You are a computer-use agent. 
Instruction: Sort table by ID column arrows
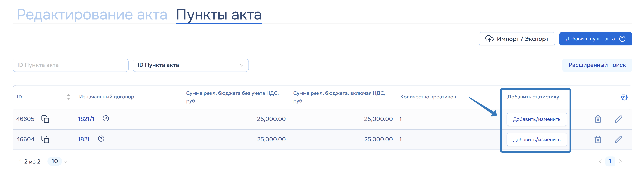[x=68, y=97]
